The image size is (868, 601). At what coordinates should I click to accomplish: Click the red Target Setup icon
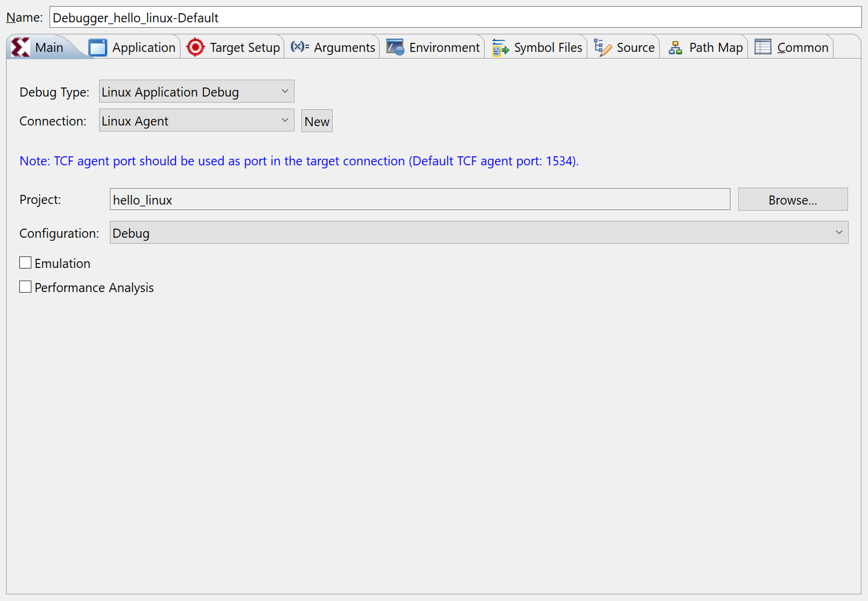click(x=196, y=47)
